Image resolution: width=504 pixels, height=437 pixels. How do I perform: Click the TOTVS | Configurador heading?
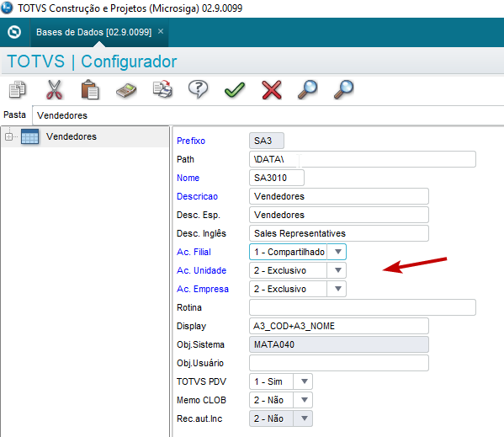tap(92, 61)
